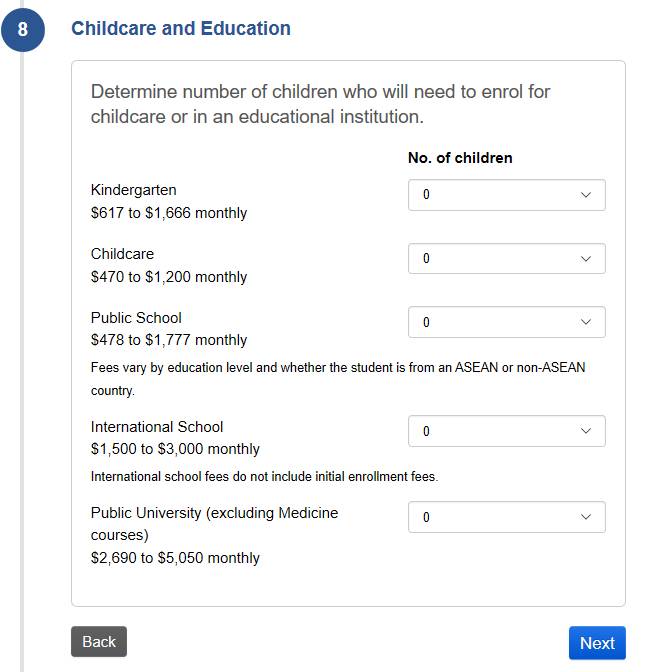Click the international school enrollment fees note
Viewport: 670px width, 672px height.
coord(264,477)
